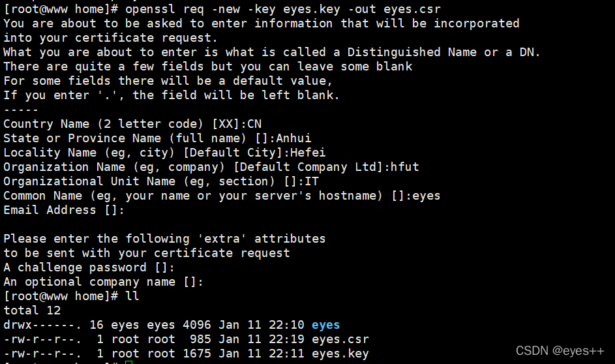Viewport: 615px width, 364px height.
Task: Click the drwx permissions of eyes directory
Action: coord(42,325)
